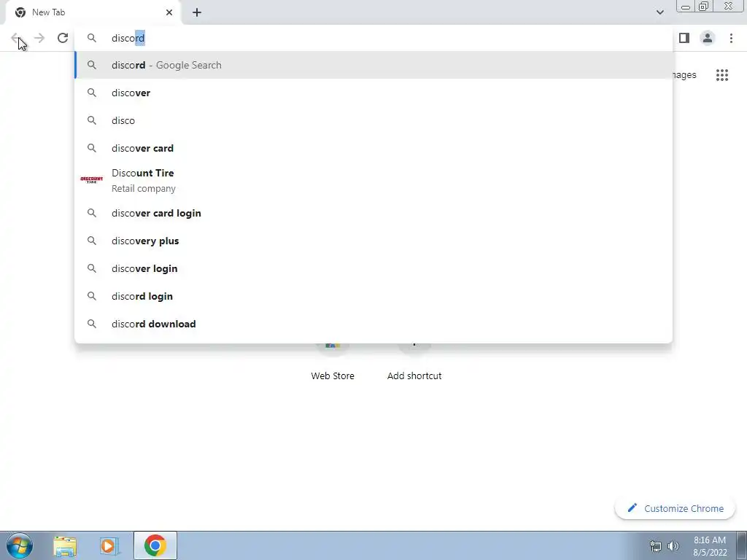The height and width of the screenshot is (560, 747).
Task: Click the taskbar clock showing 8:16 AM
Action: 710,546
